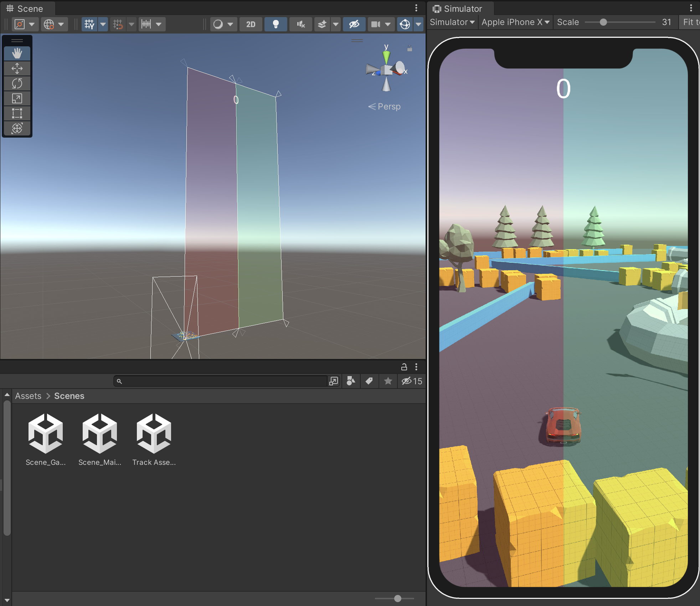Select the Rect Transform tool
This screenshot has width=700, height=606.
click(x=17, y=113)
